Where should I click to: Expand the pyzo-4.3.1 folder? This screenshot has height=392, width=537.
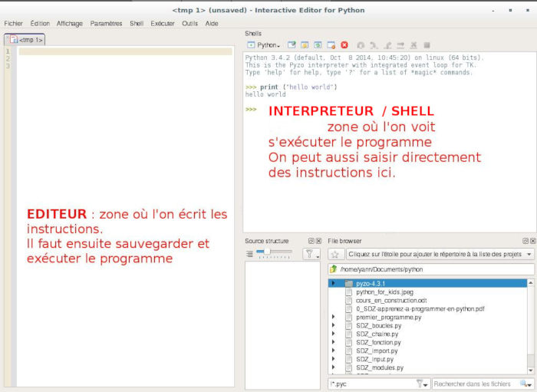coord(333,284)
